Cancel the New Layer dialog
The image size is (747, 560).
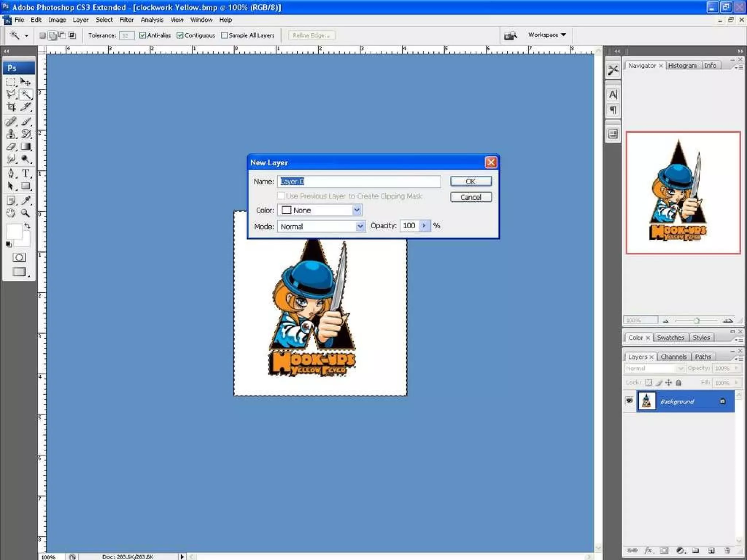pyautogui.click(x=471, y=197)
